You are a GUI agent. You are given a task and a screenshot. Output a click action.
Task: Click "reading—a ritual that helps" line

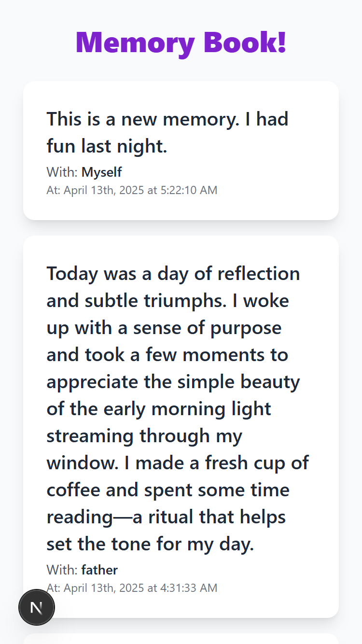click(x=166, y=517)
